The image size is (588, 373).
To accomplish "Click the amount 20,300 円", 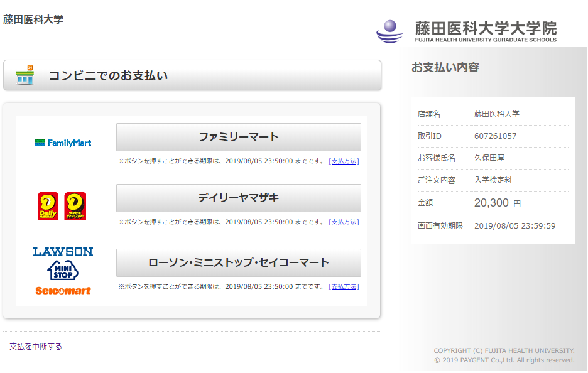I will coord(498,203).
